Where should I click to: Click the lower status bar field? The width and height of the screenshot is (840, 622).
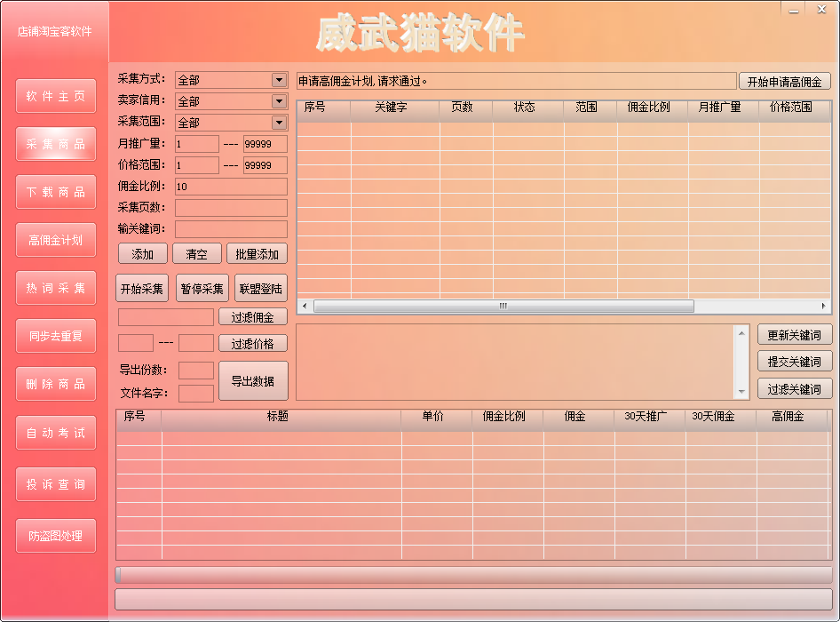point(473,599)
